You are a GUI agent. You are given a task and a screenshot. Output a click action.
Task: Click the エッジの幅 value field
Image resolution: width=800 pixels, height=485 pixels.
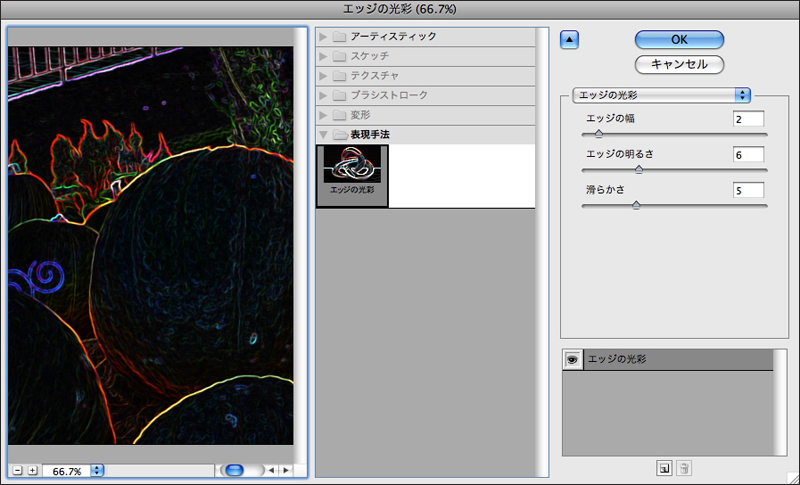pos(748,119)
